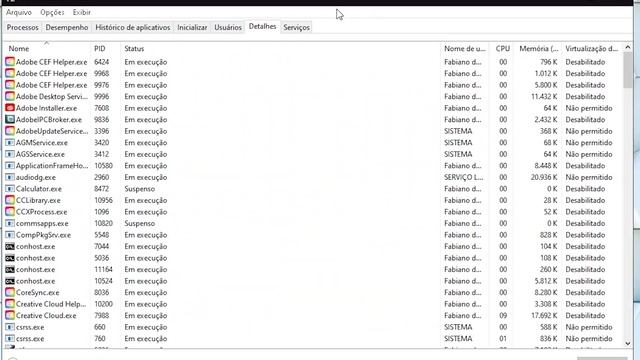Click the Suspenso status of commsapps.exe
The width and height of the screenshot is (640, 360).
140,223
